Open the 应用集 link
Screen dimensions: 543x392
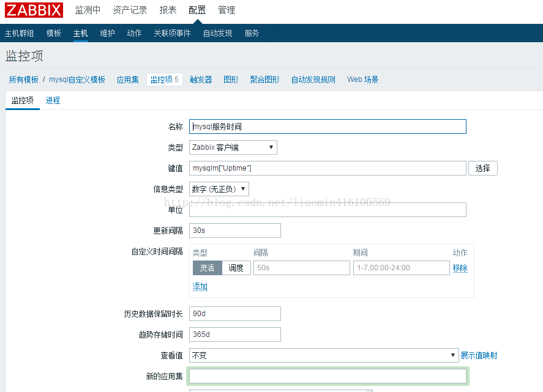[127, 80]
